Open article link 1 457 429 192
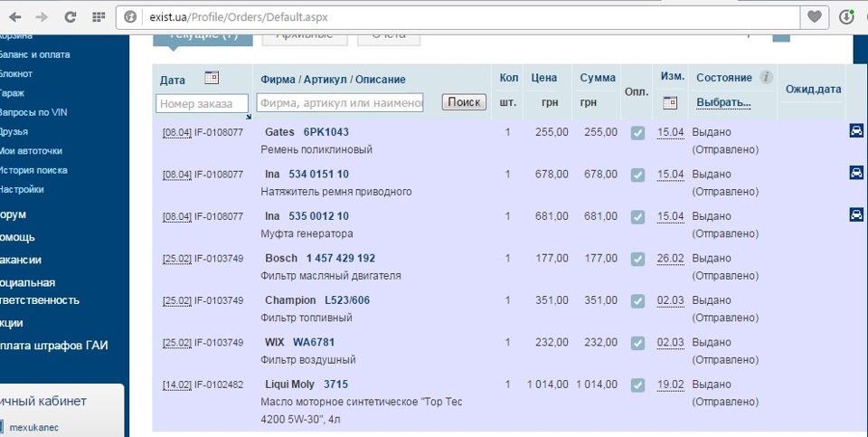Viewport: 868px width, 437px height. 341,259
